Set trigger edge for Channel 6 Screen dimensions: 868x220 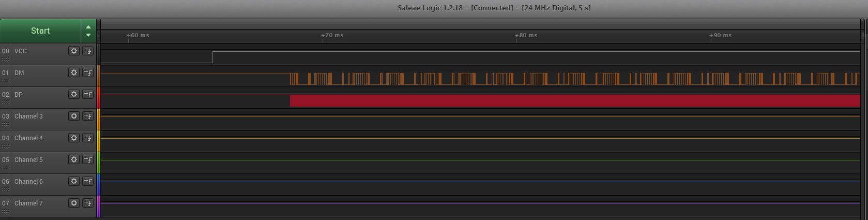coord(88,181)
